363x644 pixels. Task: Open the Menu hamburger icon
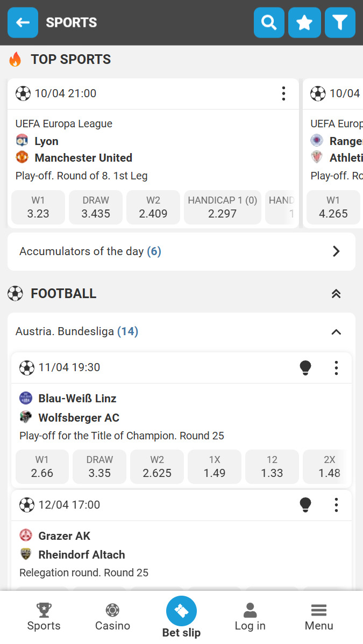319,610
